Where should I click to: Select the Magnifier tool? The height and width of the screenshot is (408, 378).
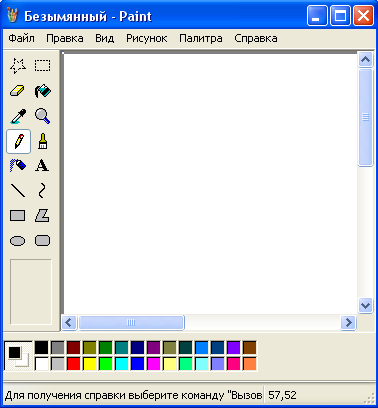coord(43,116)
